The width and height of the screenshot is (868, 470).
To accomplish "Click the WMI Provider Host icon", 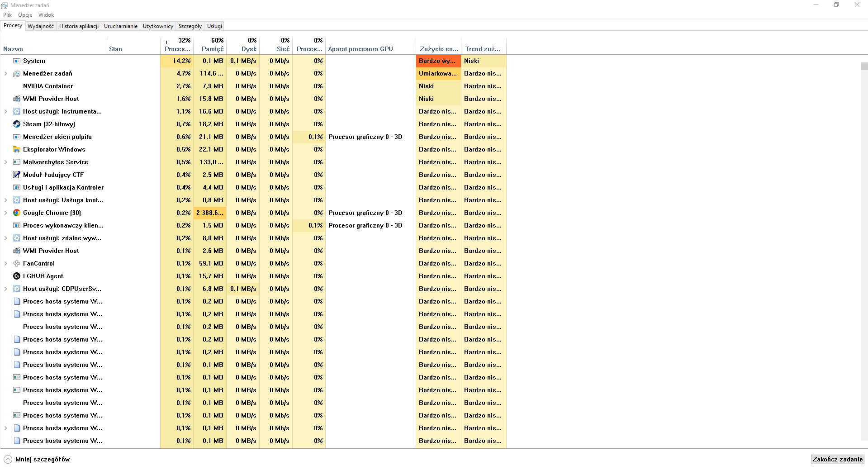I will tap(17, 99).
